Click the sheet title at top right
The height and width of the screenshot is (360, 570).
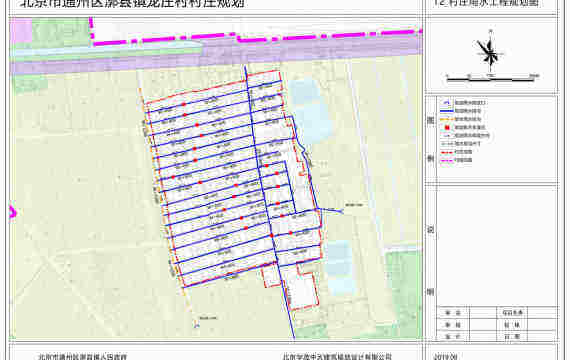486,3
